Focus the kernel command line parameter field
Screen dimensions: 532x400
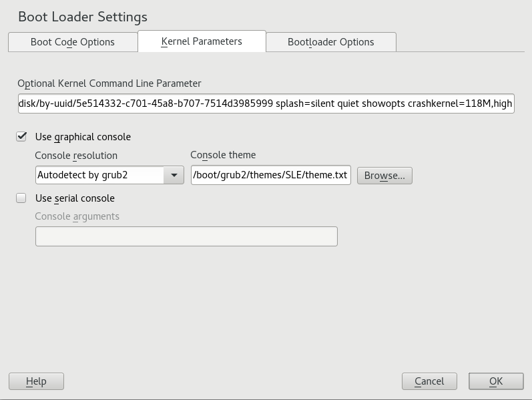pos(266,104)
